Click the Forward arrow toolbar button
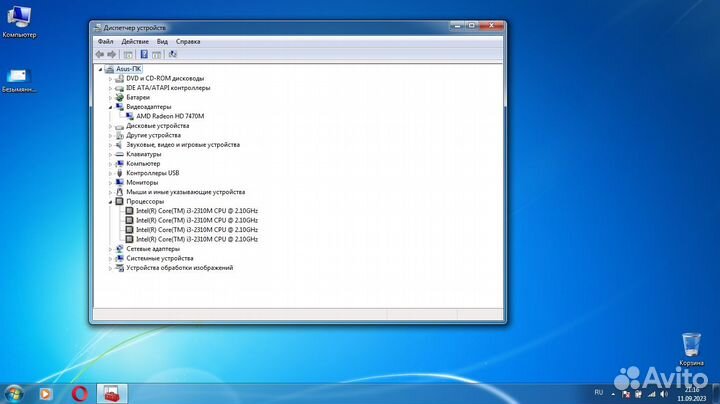Image resolution: width=720 pixels, height=404 pixels. (x=112, y=54)
